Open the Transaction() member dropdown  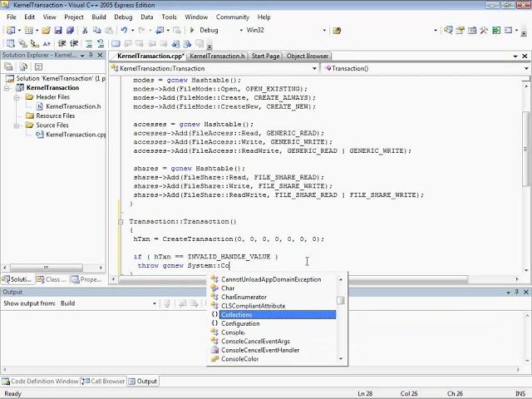pyautogui.click(x=526, y=68)
